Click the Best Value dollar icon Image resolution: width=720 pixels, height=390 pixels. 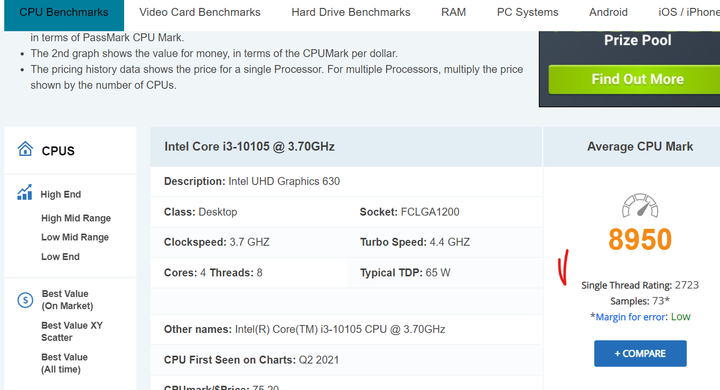(25, 300)
